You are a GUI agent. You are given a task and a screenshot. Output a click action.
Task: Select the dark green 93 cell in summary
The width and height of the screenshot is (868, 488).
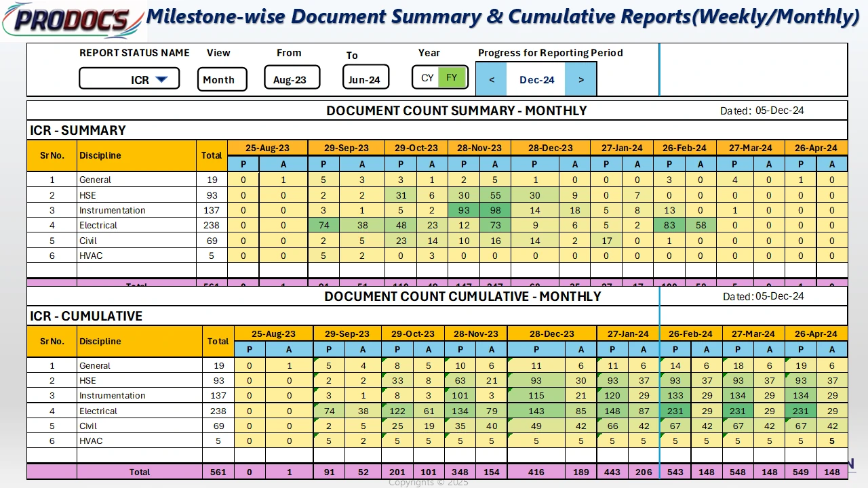[464, 210]
